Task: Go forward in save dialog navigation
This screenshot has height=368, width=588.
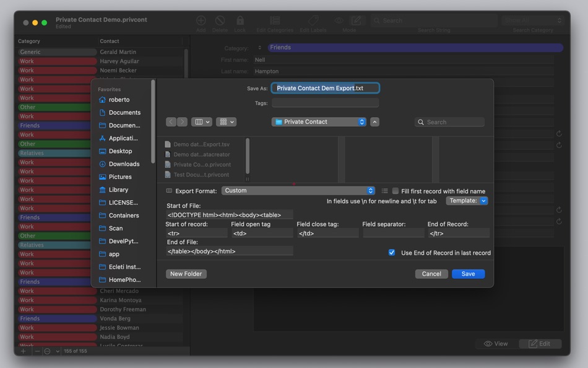Action: 182,121
